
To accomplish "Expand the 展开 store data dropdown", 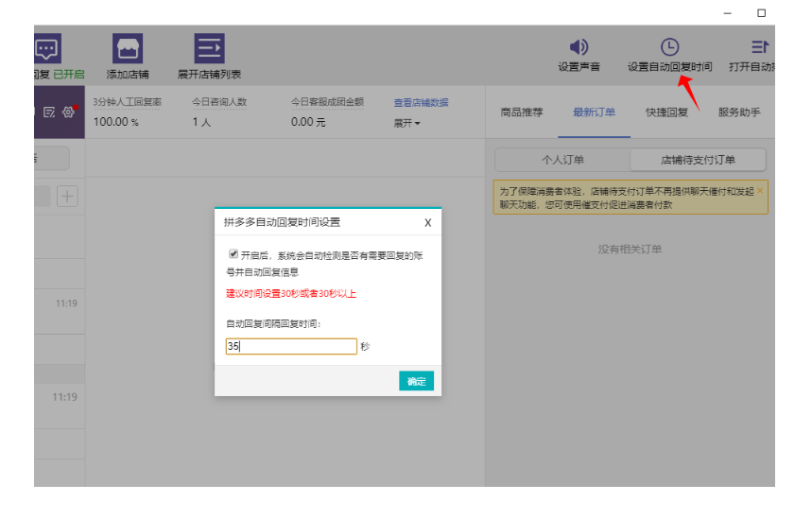I will [x=406, y=123].
